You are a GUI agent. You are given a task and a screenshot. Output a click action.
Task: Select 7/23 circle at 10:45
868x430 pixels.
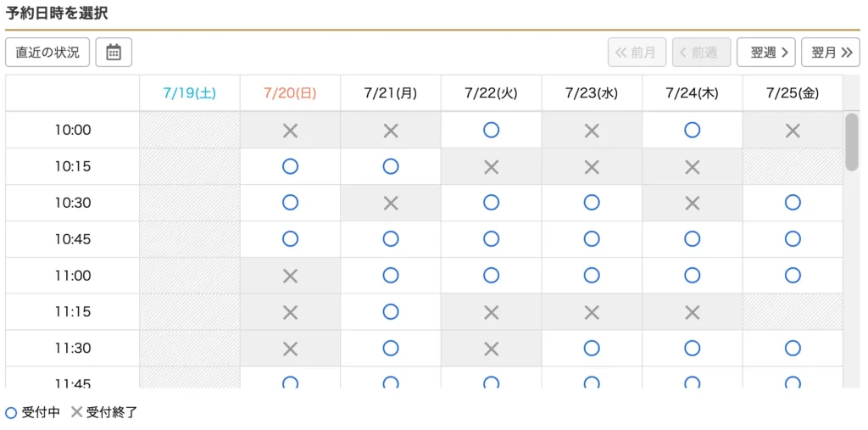click(x=592, y=239)
